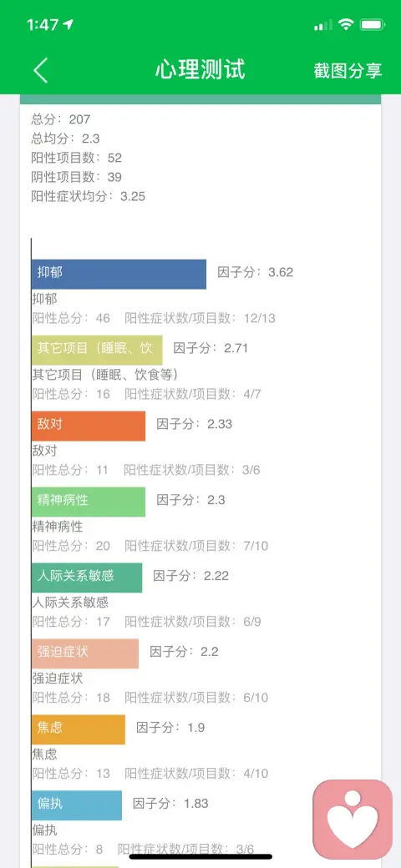The image size is (401, 868).
Task: Tap the 阳性症状均分 3.25 line
Action: [89, 196]
